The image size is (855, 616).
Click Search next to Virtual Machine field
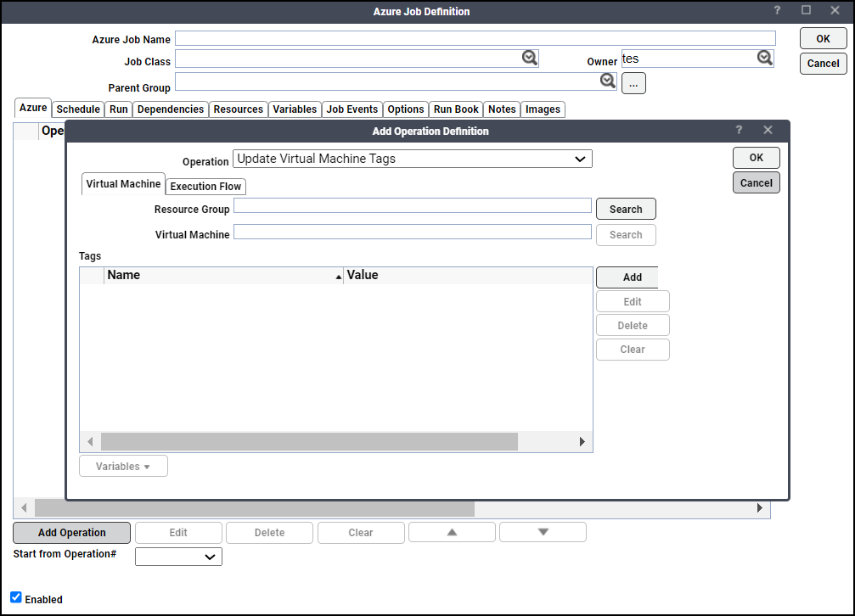click(x=626, y=235)
